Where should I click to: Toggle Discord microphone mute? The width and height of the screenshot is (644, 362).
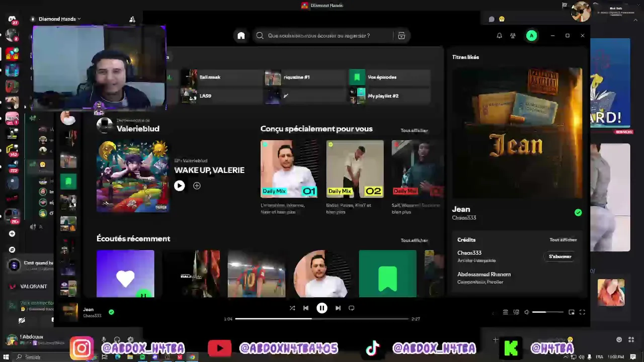coord(104,340)
